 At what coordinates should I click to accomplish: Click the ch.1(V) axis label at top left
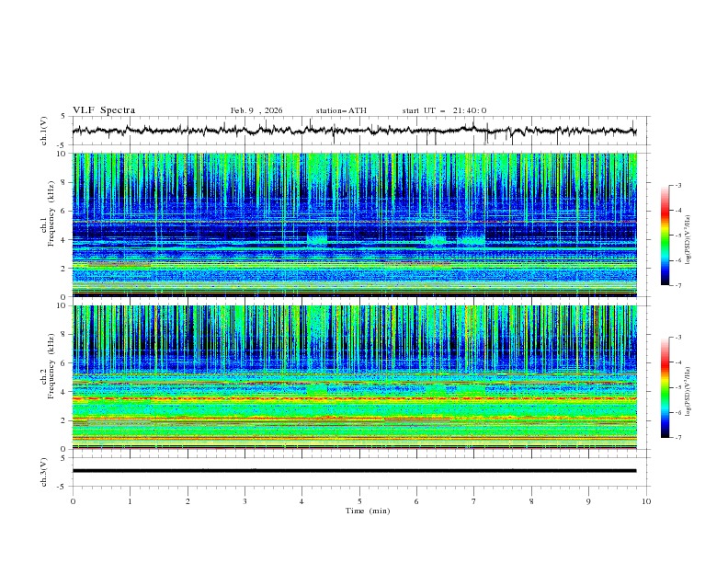coord(45,131)
